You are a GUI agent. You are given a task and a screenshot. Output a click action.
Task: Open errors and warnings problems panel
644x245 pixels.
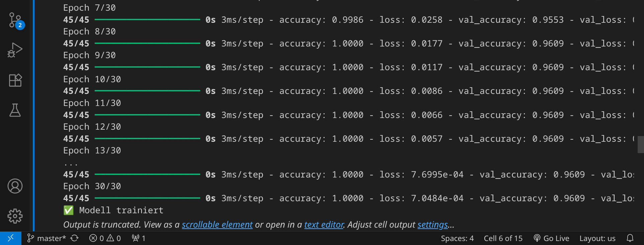pyautogui.click(x=105, y=238)
